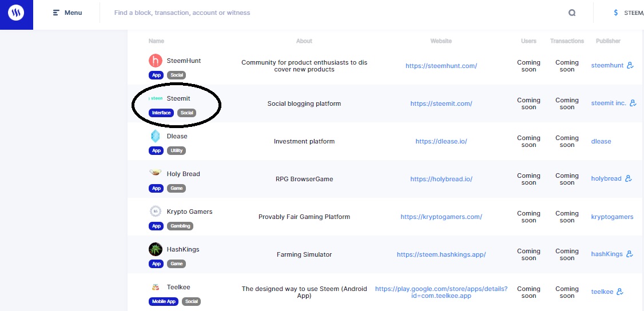Click the App tag under Dlease

[156, 150]
